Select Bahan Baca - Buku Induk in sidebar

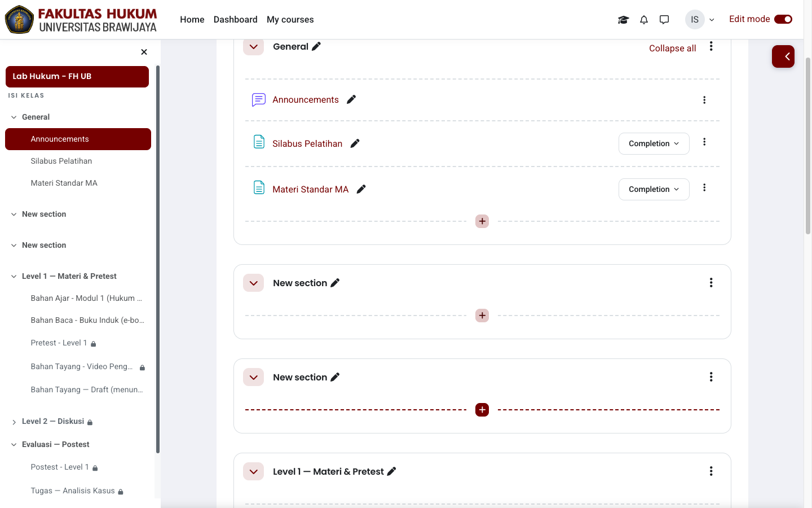click(87, 320)
